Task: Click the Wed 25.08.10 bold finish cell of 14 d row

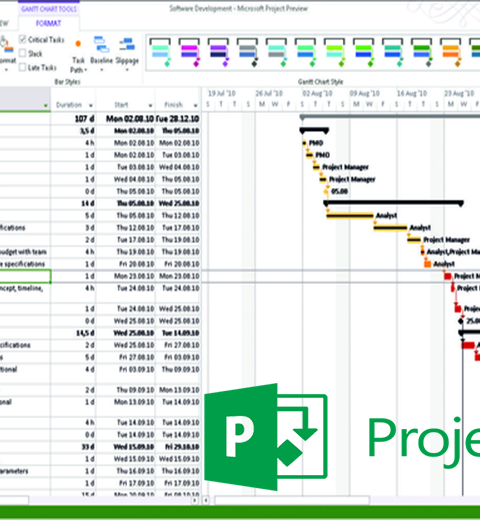Action: click(x=178, y=203)
